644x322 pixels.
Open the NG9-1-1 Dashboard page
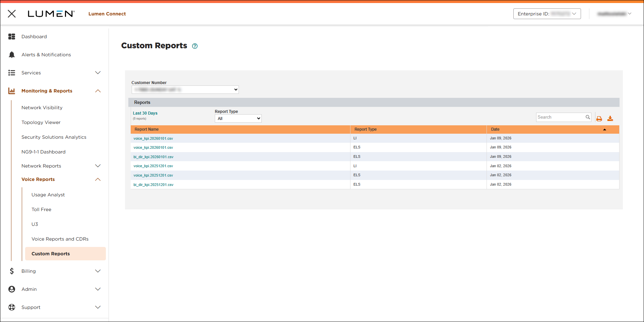(43, 151)
